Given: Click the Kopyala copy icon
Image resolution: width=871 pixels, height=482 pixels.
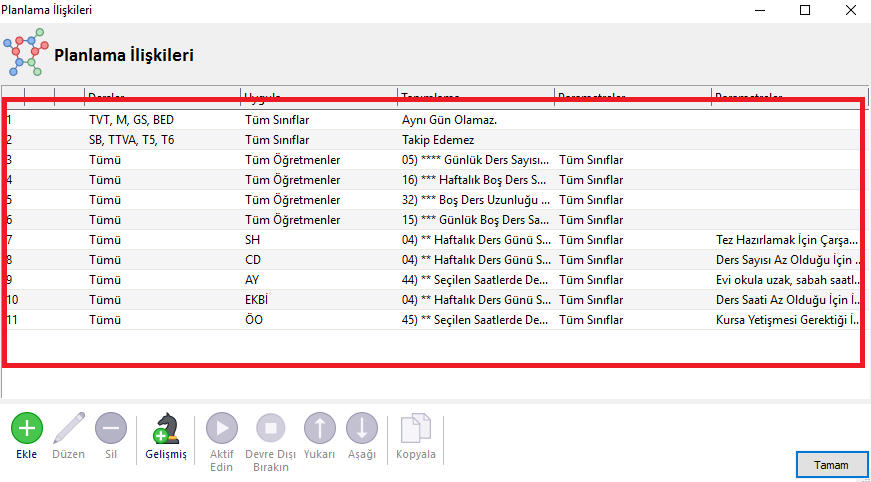Looking at the screenshot, I should tap(416, 428).
